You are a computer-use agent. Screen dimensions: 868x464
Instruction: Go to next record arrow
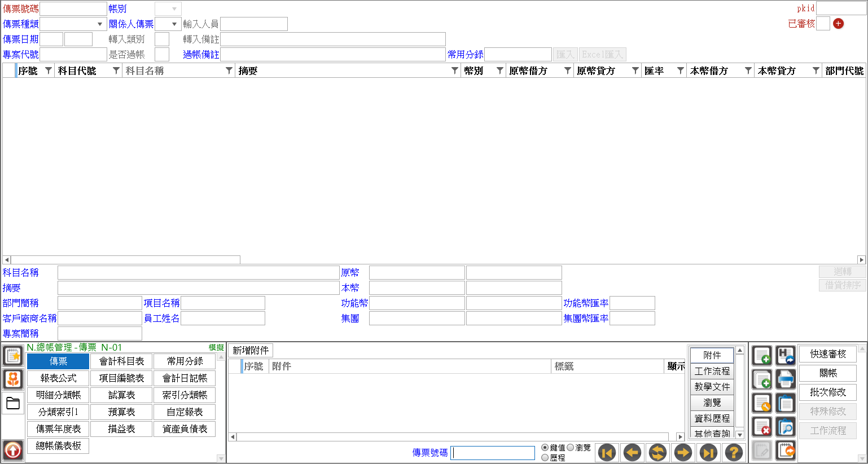[x=683, y=452]
